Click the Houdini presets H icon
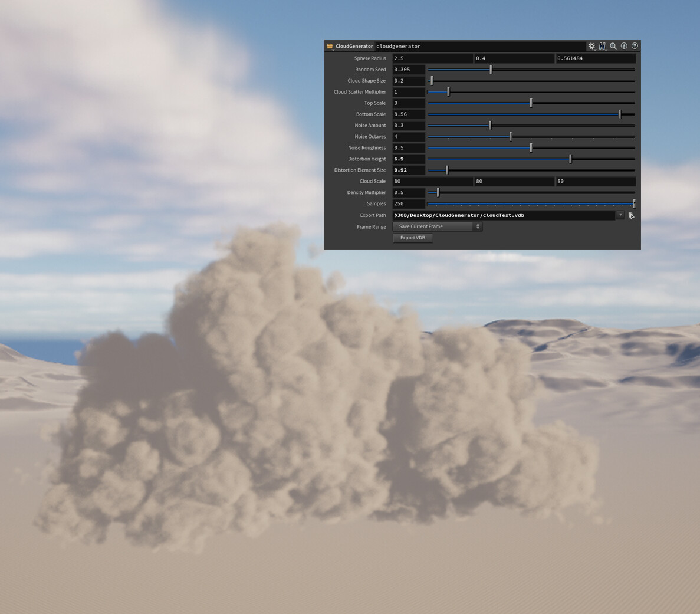Viewport: 700px width, 614px height. click(x=602, y=45)
